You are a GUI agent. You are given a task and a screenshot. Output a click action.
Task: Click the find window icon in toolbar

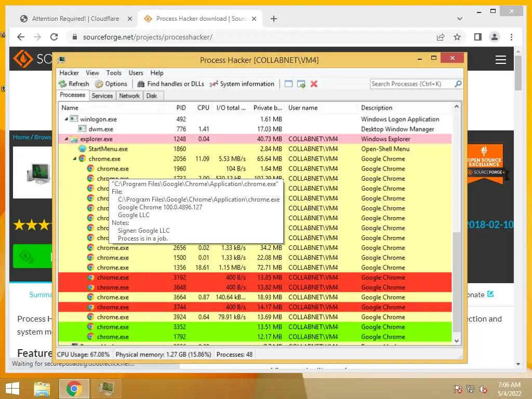pos(288,84)
